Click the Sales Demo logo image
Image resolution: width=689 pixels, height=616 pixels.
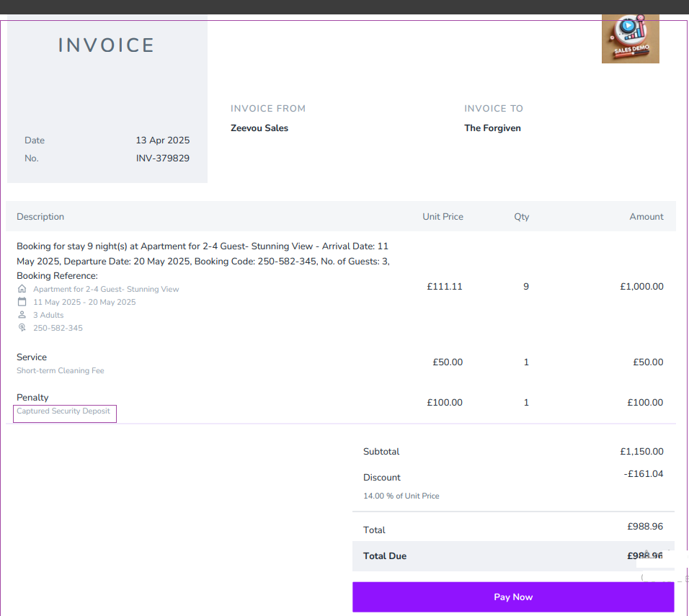tap(630, 39)
